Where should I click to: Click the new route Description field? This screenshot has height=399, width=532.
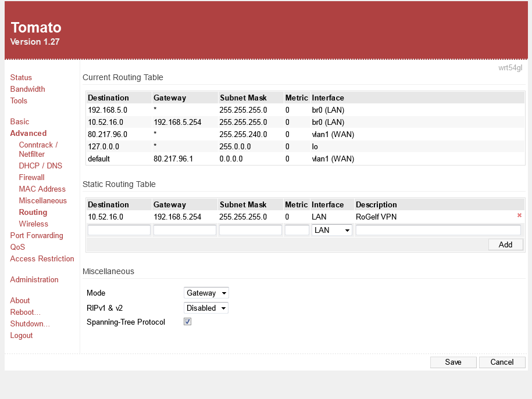tap(438, 231)
